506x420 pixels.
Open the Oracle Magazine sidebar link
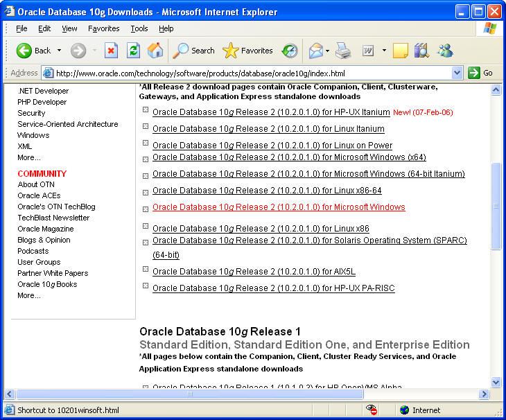point(46,229)
